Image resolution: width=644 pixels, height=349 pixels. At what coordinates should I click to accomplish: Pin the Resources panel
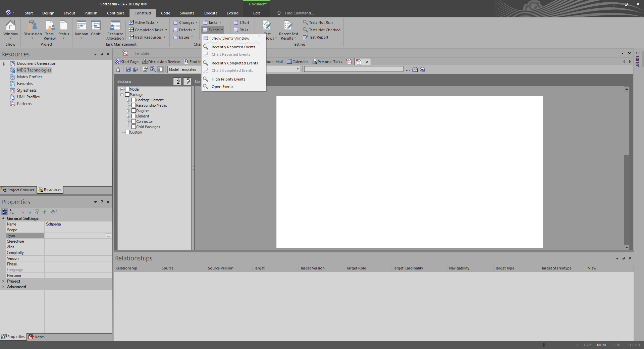[x=102, y=54]
